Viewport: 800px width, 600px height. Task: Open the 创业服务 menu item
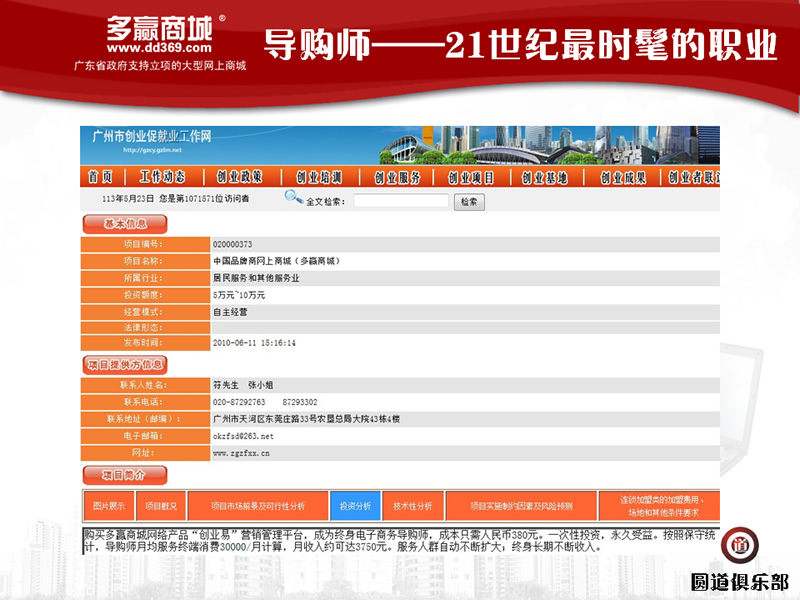[x=397, y=177]
